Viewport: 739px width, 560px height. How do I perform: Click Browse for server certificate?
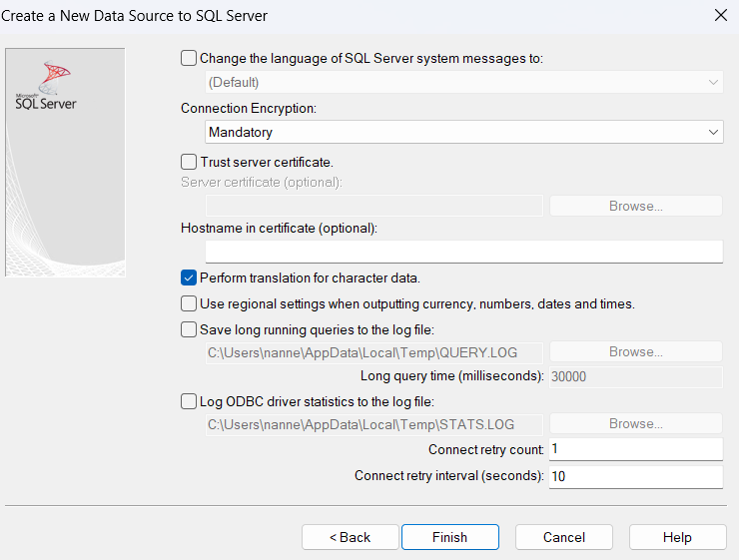click(x=636, y=206)
